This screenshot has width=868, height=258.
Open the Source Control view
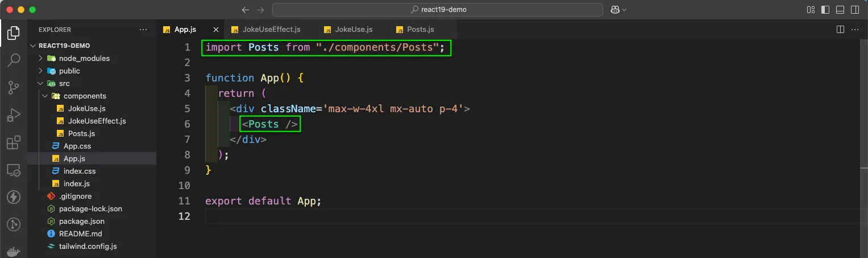click(x=13, y=87)
